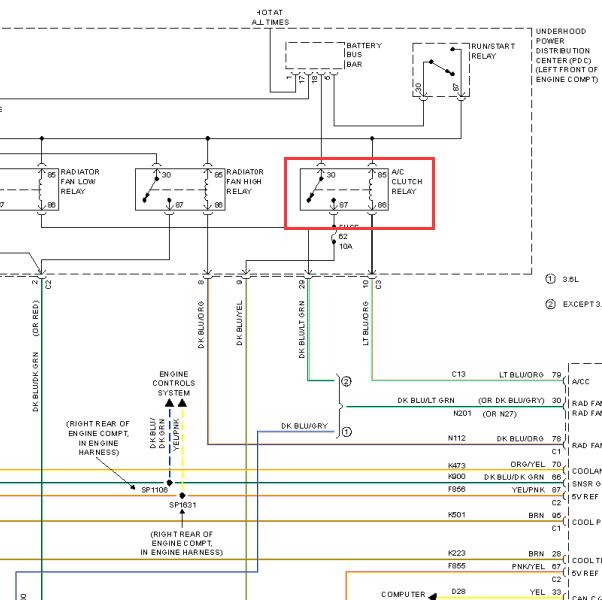Click circuit code "K223"

coord(456,553)
